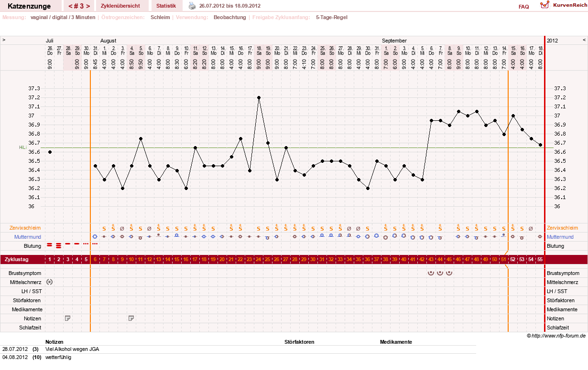588x370 pixels.
Task: Click the Muttermund symbol on cycle day 55
Action: pyautogui.click(x=540, y=236)
